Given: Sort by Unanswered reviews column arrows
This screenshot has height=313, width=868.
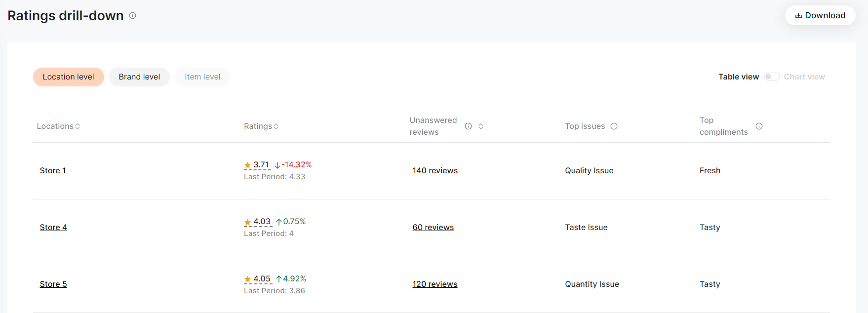Looking at the screenshot, I should pos(481,126).
